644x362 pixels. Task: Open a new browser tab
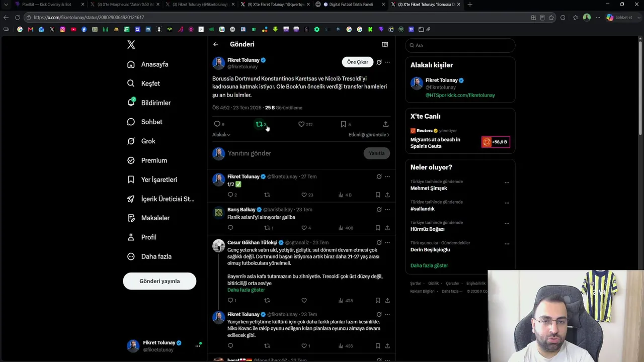[470, 5]
